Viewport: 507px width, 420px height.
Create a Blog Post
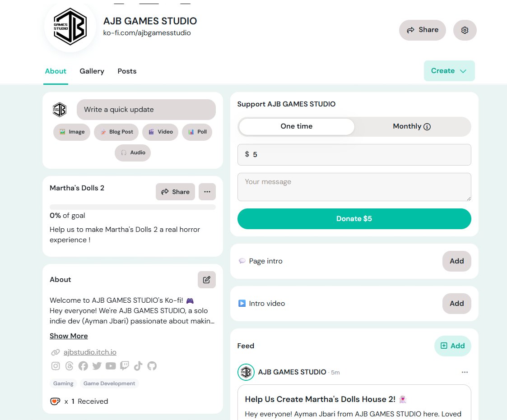click(116, 132)
